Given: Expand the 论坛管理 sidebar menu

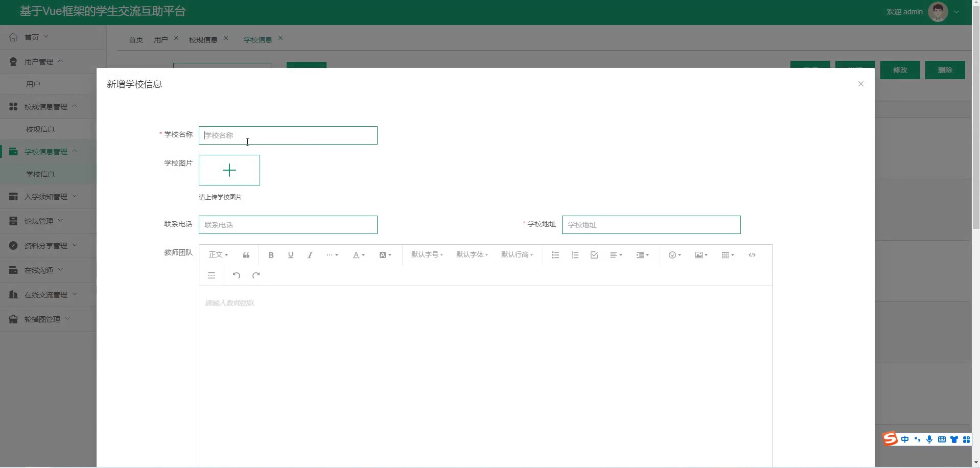Looking at the screenshot, I should click(48, 221).
